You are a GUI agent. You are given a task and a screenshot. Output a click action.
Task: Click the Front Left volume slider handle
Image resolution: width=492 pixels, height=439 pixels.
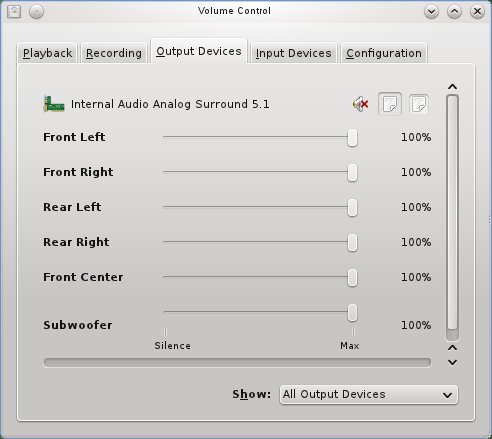tap(352, 138)
